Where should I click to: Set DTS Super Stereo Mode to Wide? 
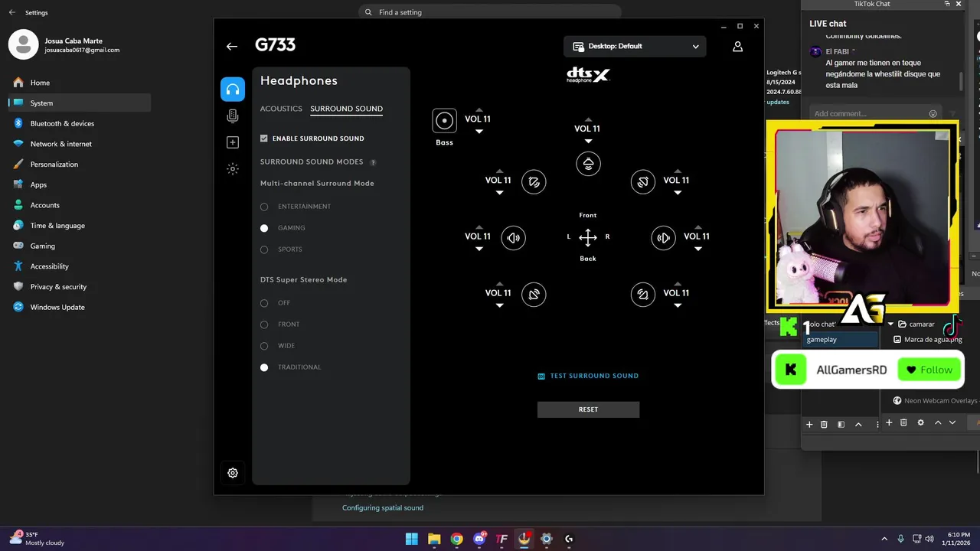264,346
